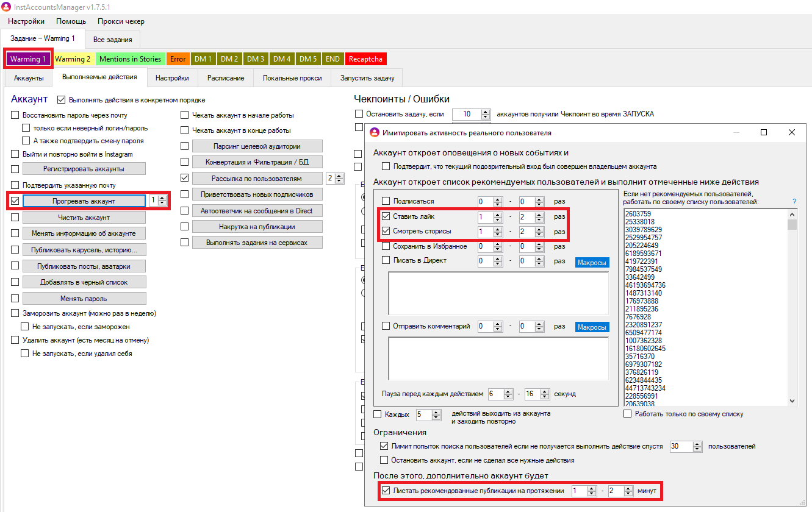Screen dimensions: 812x512
Task: Select the red Recaptcha task tab
Action: click(366, 59)
